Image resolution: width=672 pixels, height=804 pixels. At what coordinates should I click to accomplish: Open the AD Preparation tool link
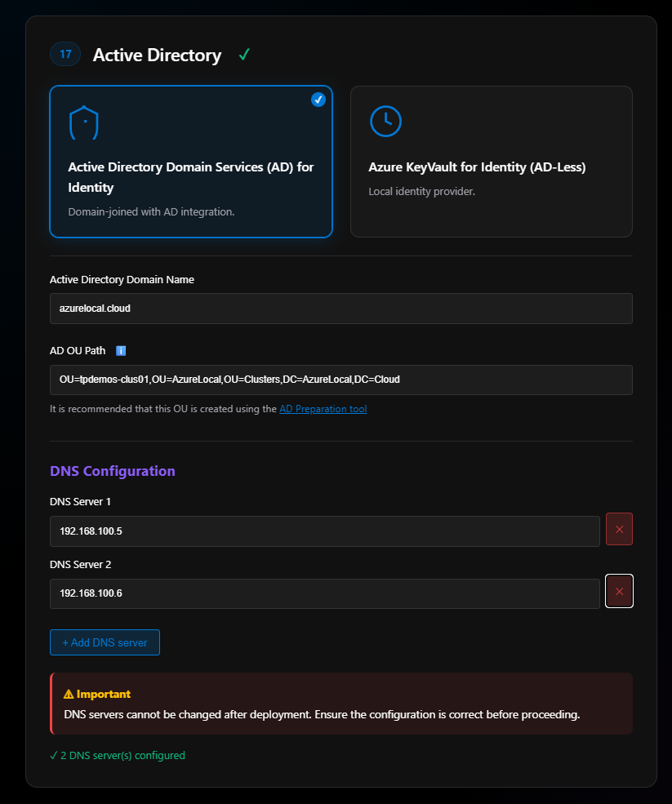point(323,409)
